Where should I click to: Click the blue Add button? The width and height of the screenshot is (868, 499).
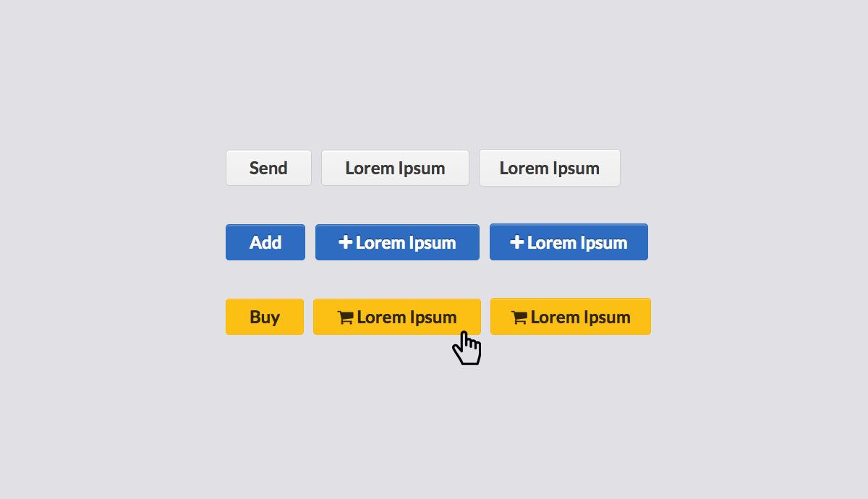pyautogui.click(x=265, y=242)
